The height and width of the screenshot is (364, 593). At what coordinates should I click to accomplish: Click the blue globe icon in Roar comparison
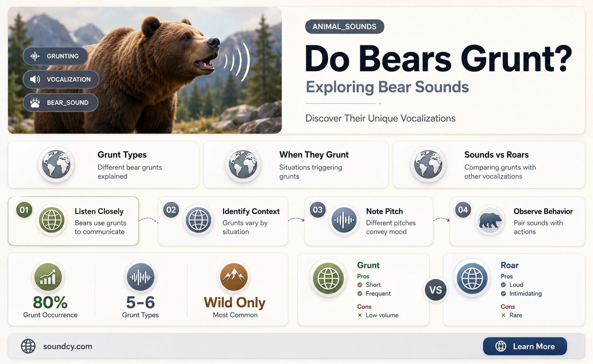472,278
